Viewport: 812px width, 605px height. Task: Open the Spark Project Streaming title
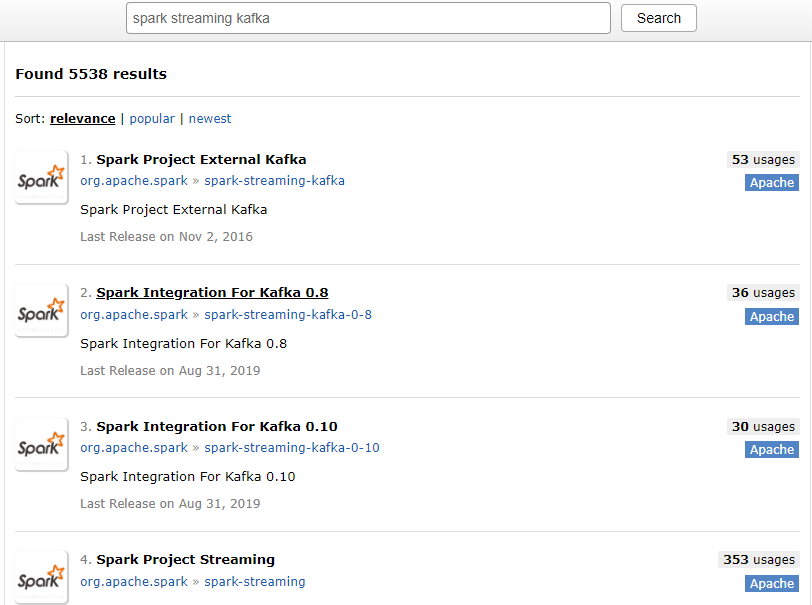point(185,559)
